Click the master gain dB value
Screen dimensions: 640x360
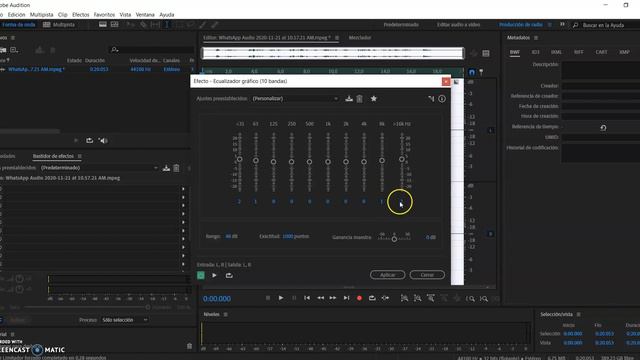431,237
